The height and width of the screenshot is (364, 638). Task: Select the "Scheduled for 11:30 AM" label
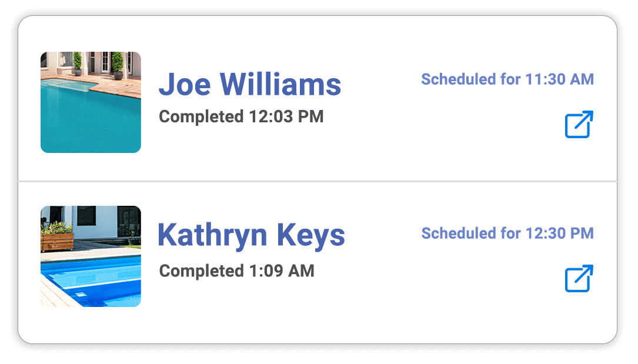(x=507, y=79)
